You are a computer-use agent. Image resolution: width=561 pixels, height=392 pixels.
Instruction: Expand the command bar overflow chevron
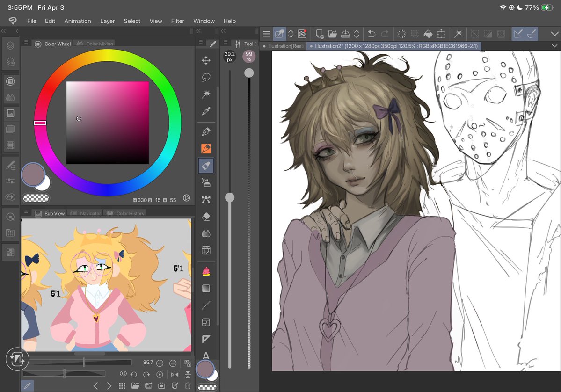coord(554,34)
